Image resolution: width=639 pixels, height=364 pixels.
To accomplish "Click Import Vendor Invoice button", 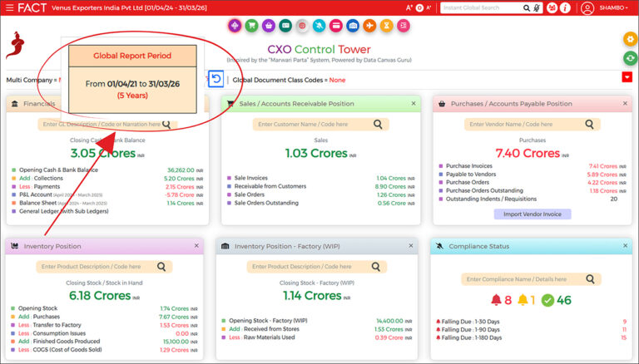I will tap(532, 214).
